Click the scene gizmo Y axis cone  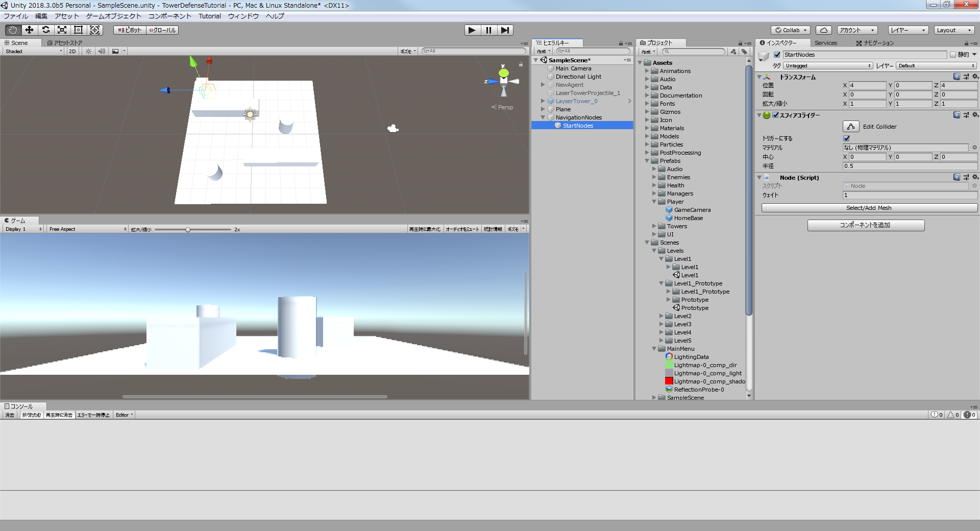[503, 73]
